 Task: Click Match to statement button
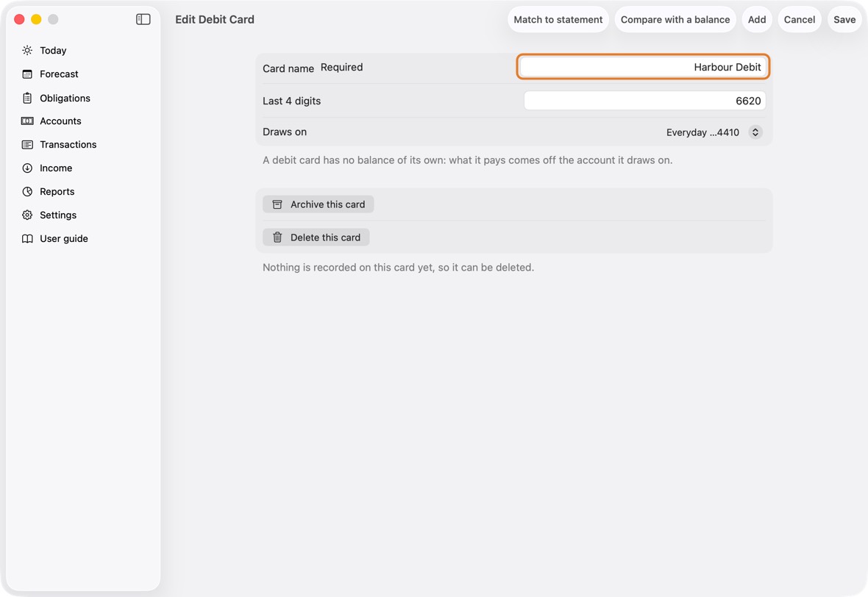pos(558,19)
